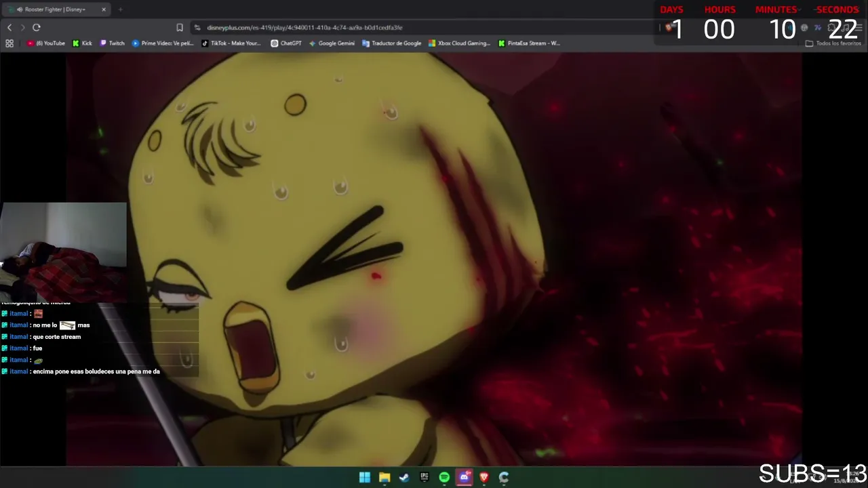
Task: Click the webcam overlay thumbnail
Action: pyautogui.click(x=63, y=251)
